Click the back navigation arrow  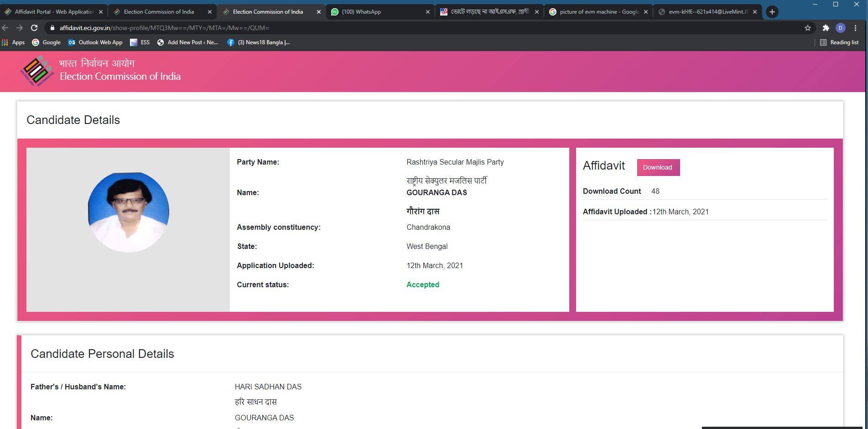pos(5,28)
